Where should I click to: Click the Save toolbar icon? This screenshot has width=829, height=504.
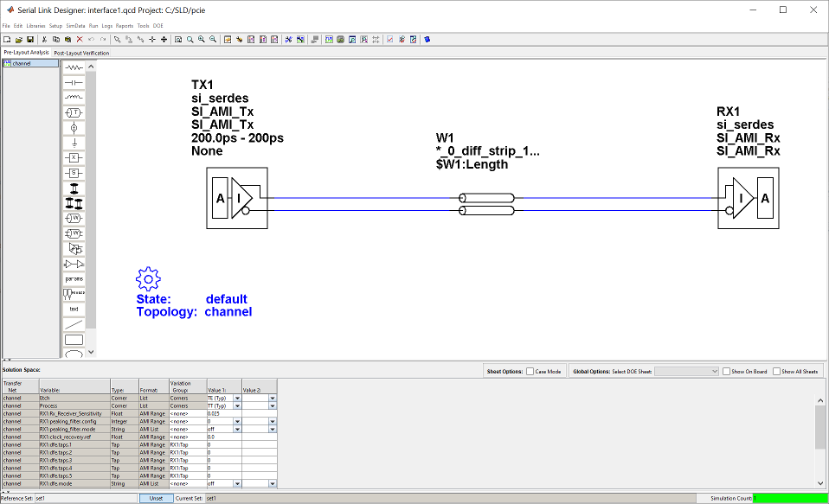click(x=30, y=40)
